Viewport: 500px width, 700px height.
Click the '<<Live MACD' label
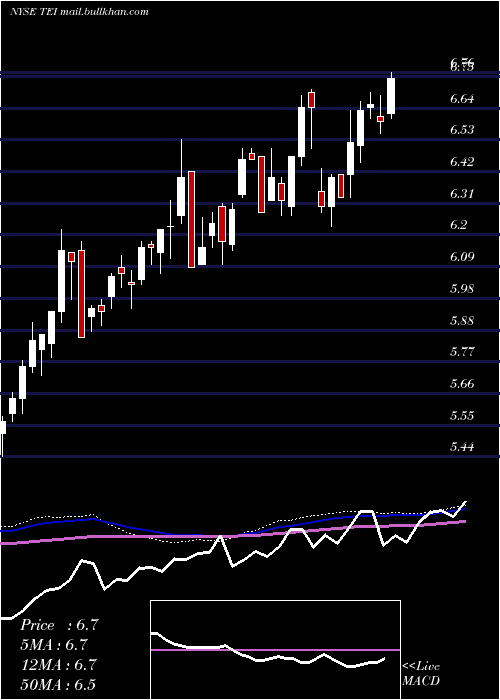pos(421,673)
